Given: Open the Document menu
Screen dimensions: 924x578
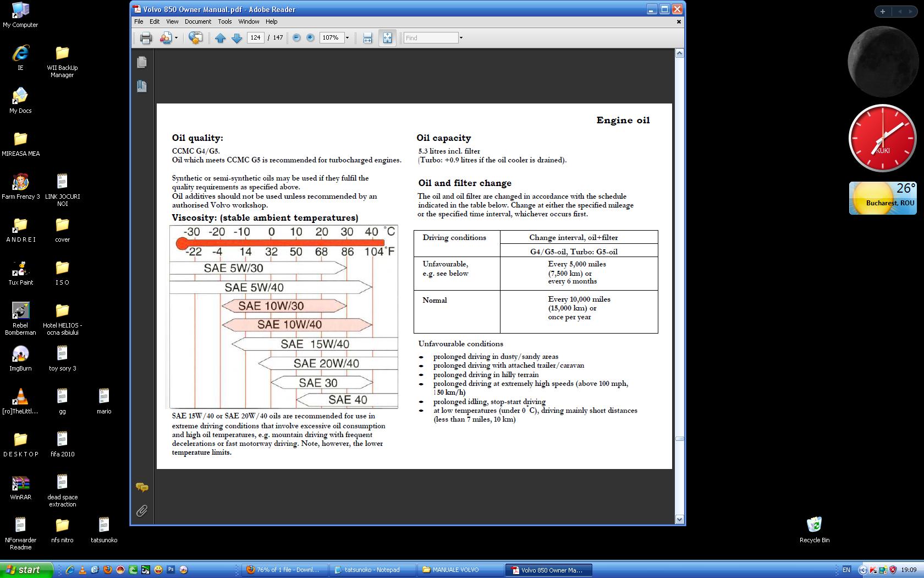Looking at the screenshot, I should click(198, 21).
